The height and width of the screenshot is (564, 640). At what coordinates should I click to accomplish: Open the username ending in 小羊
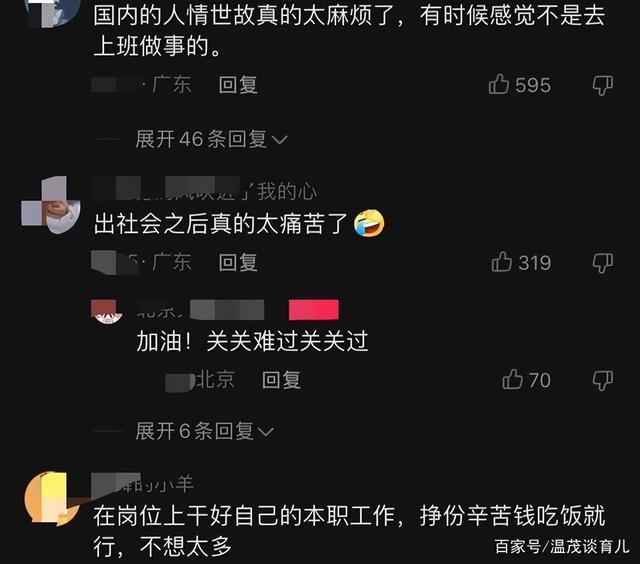pyautogui.click(x=142, y=484)
